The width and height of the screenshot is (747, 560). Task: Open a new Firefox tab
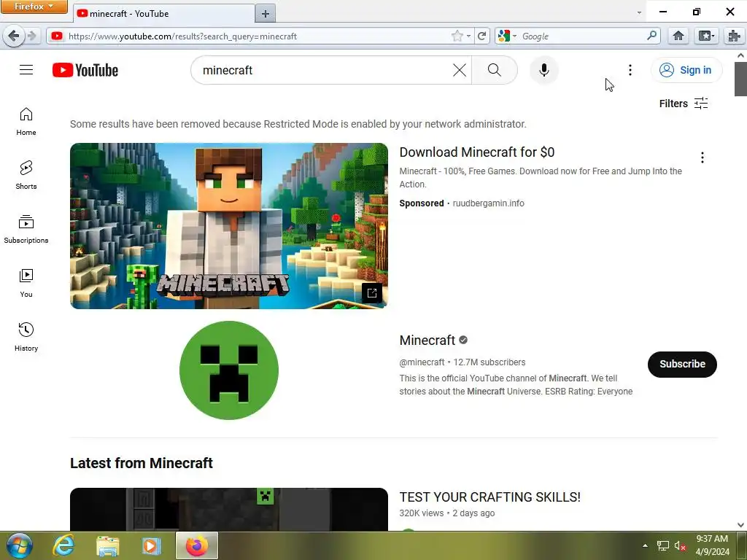266,14
